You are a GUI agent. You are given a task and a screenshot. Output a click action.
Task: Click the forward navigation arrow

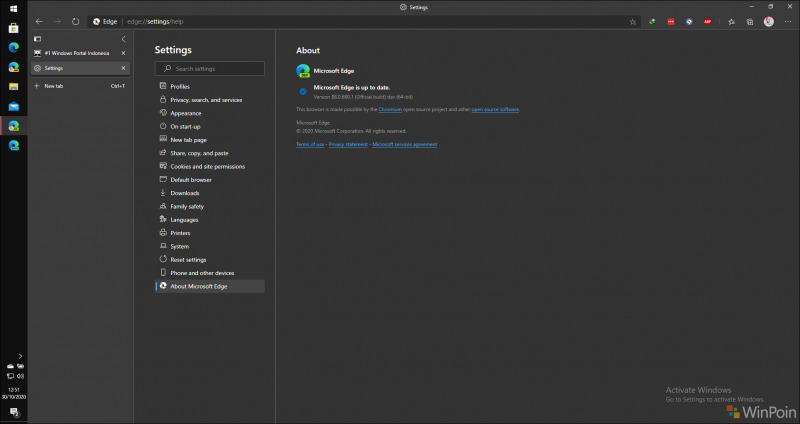click(57, 21)
